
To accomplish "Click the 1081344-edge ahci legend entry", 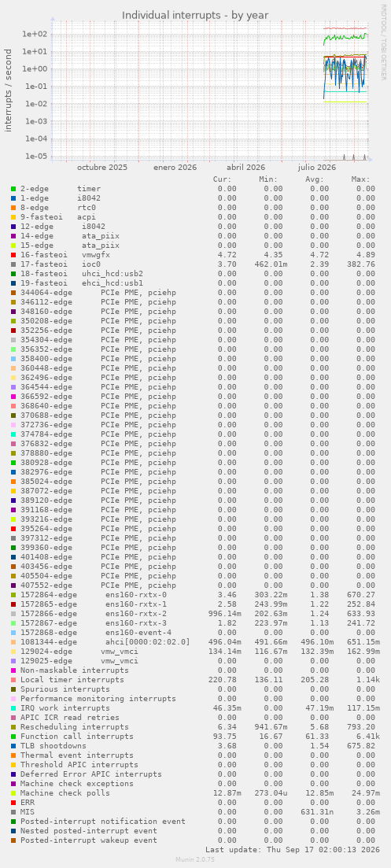I will pos(105,642).
